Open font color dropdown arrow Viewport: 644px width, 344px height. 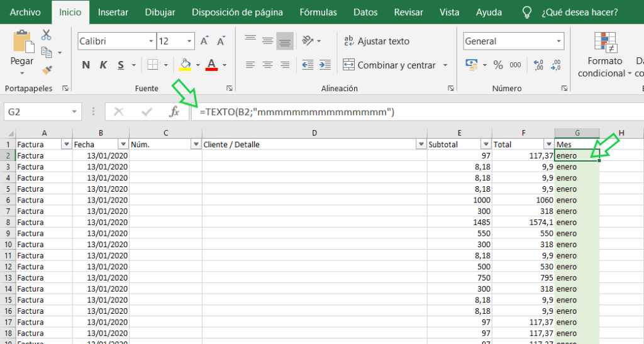225,65
